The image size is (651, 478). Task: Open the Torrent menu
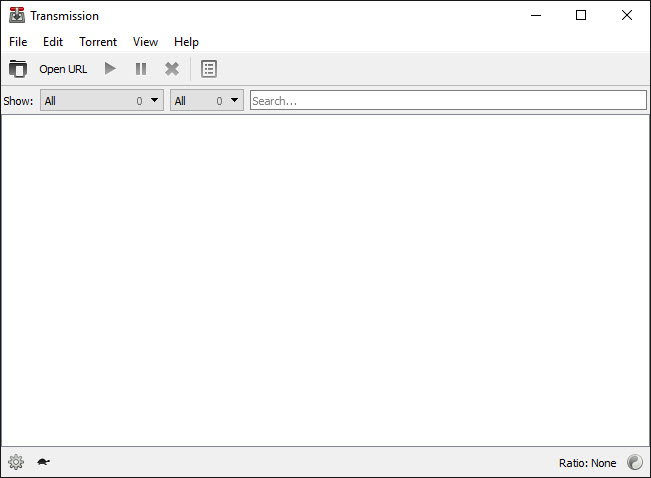[98, 42]
